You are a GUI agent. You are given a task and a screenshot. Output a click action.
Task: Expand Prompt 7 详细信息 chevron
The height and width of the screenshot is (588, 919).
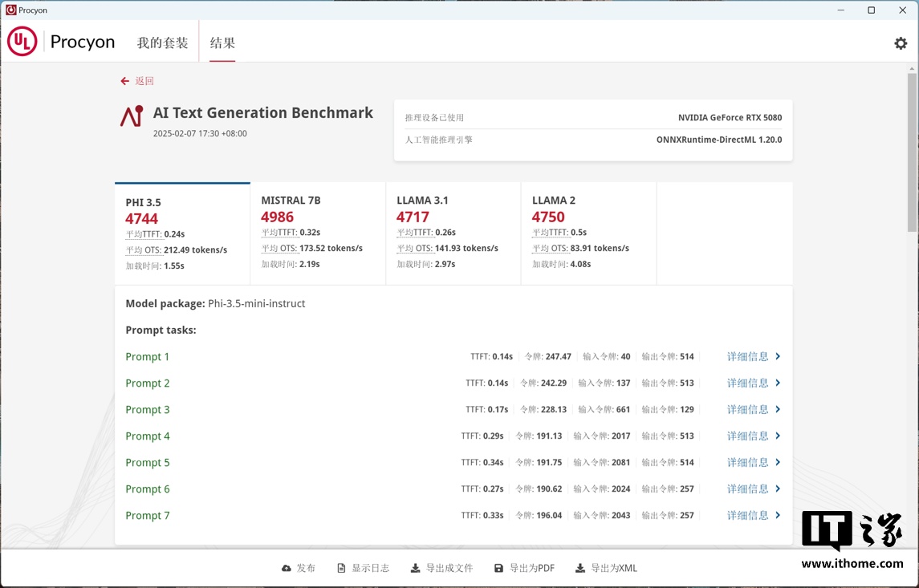click(x=778, y=516)
